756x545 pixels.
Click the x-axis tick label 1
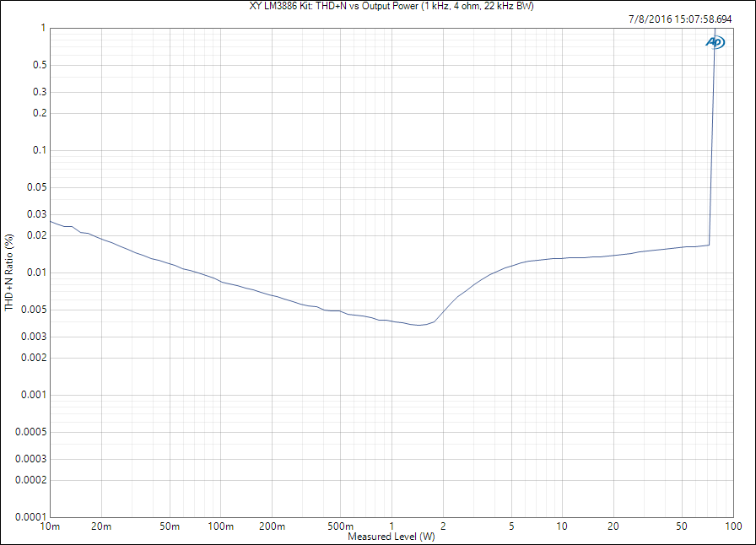coord(391,526)
